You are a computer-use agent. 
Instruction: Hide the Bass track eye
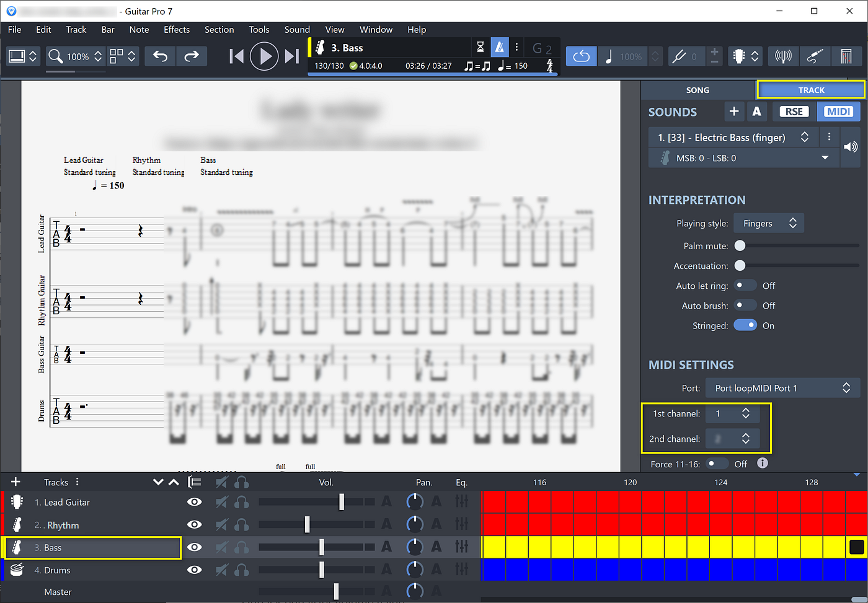194,547
